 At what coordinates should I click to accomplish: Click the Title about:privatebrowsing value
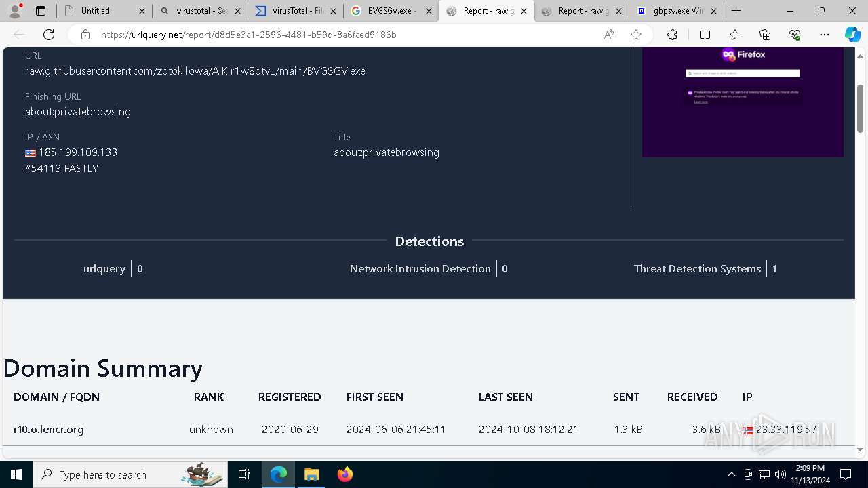coord(387,152)
